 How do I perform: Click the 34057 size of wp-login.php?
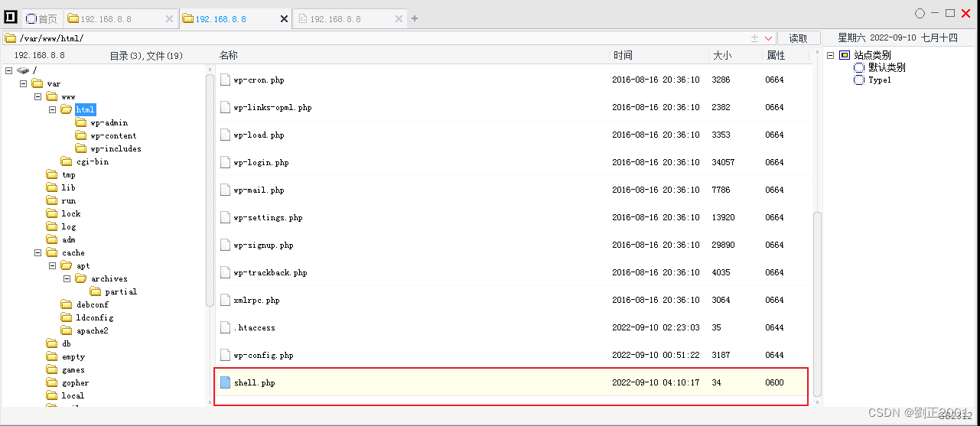tap(723, 162)
